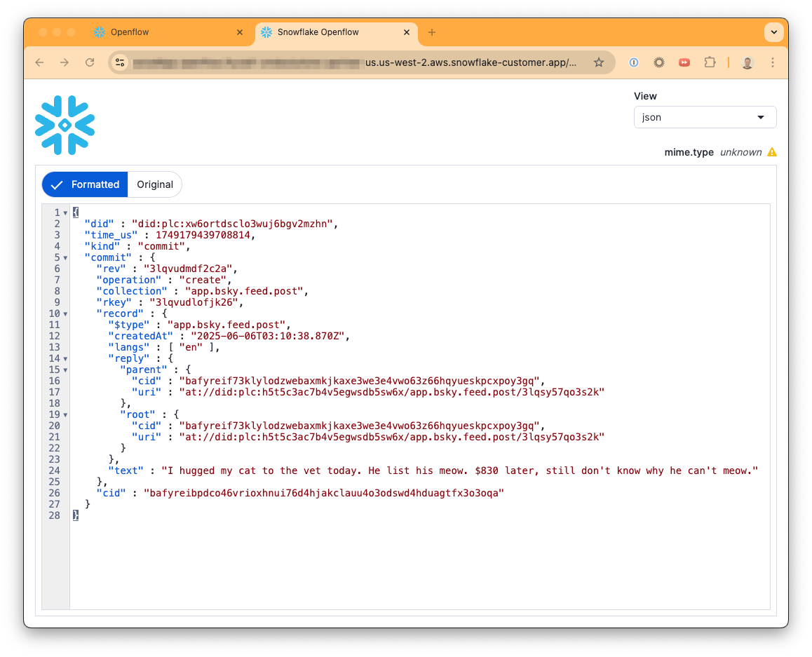812x657 pixels.
Task: Click the root uri value on line 21
Action: pyautogui.click(x=392, y=437)
